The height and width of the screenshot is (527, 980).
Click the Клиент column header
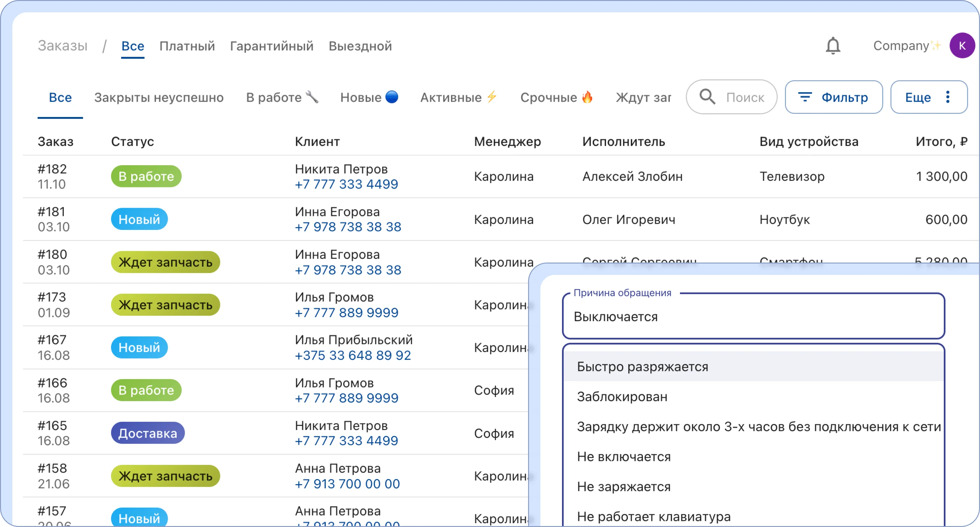(x=317, y=141)
